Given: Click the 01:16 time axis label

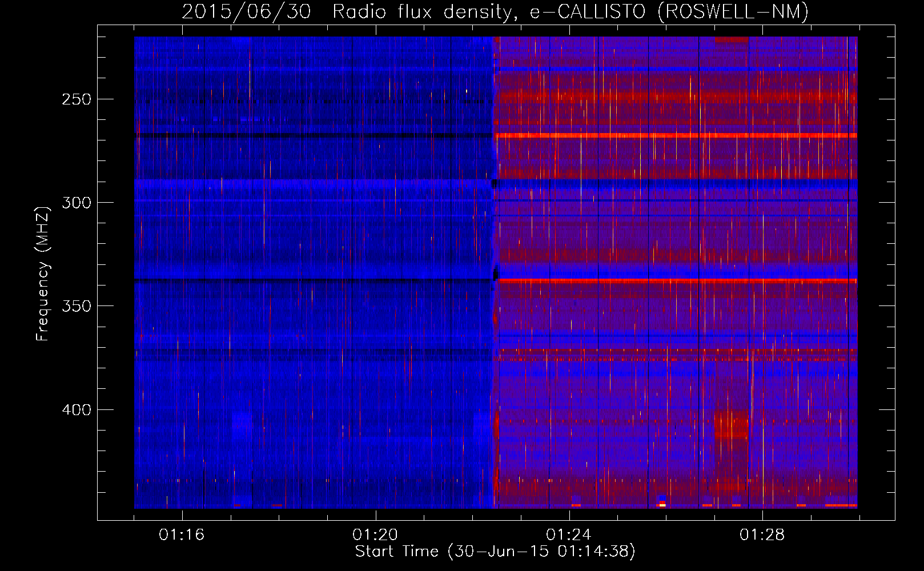Looking at the screenshot, I should pyautogui.click(x=181, y=535).
